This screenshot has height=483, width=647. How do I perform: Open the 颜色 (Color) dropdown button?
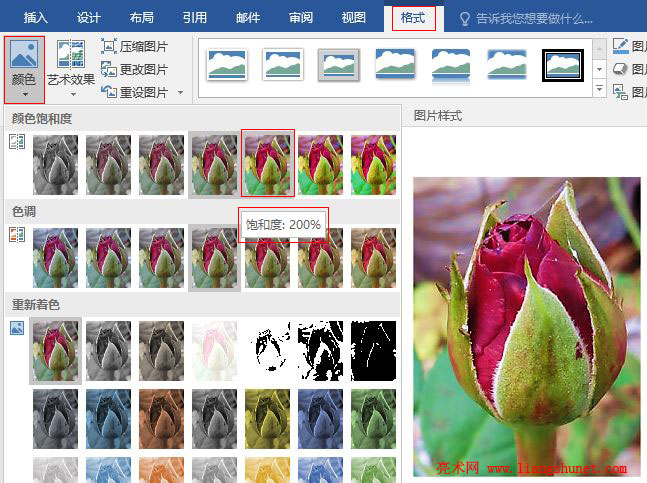(x=24, y=69)
